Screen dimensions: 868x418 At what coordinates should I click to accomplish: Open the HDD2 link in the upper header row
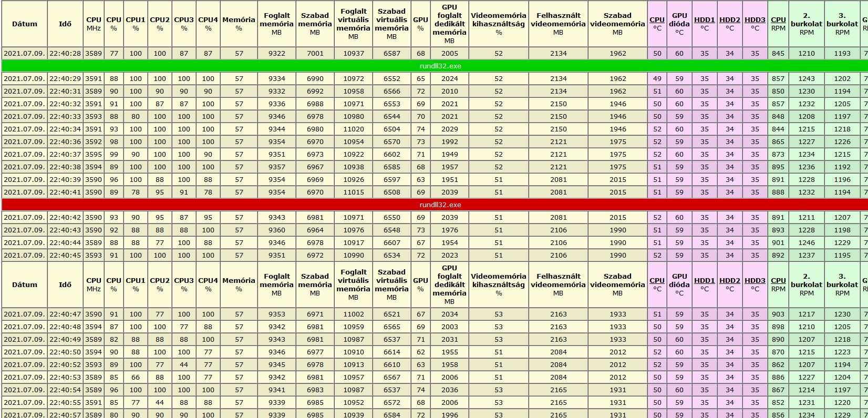(x=729, y=20)
